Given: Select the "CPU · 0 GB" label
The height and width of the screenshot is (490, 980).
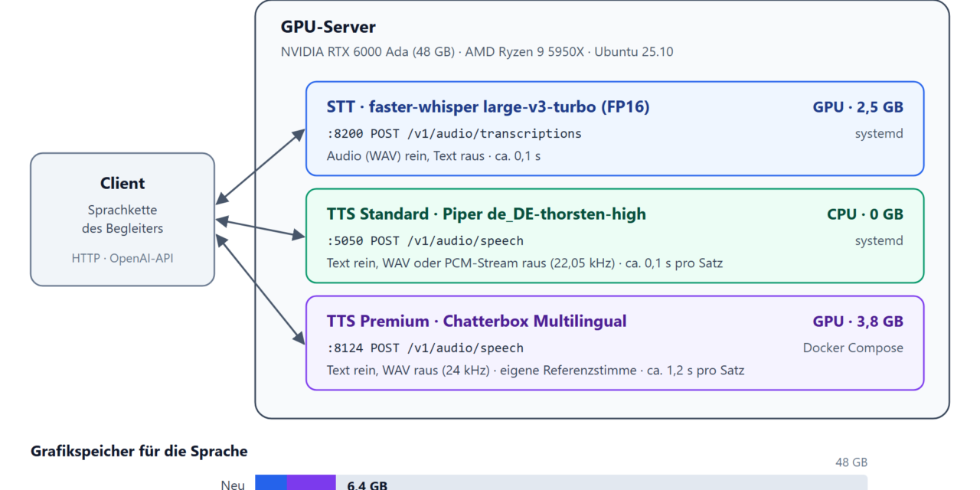Looking at the screenshot, I should pyautogui.click(x=865, y=214).
